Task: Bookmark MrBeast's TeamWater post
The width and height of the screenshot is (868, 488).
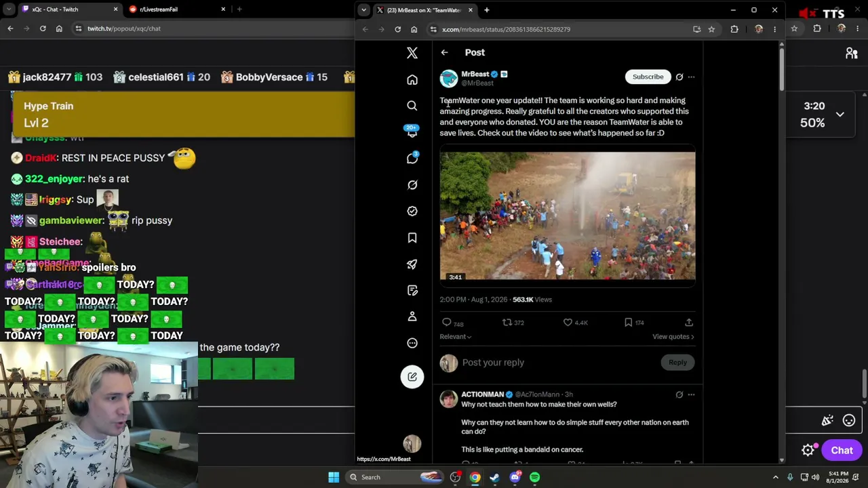Action: coord(628,323)
